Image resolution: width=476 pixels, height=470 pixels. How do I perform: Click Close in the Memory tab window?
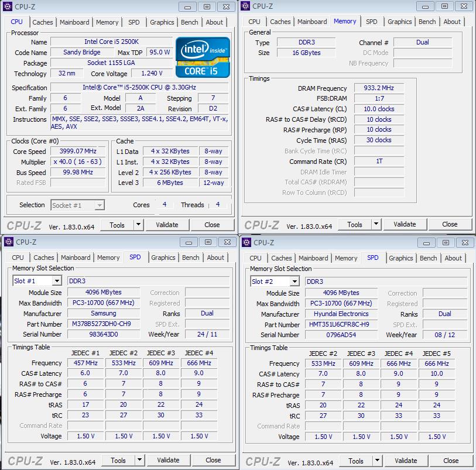450,224
